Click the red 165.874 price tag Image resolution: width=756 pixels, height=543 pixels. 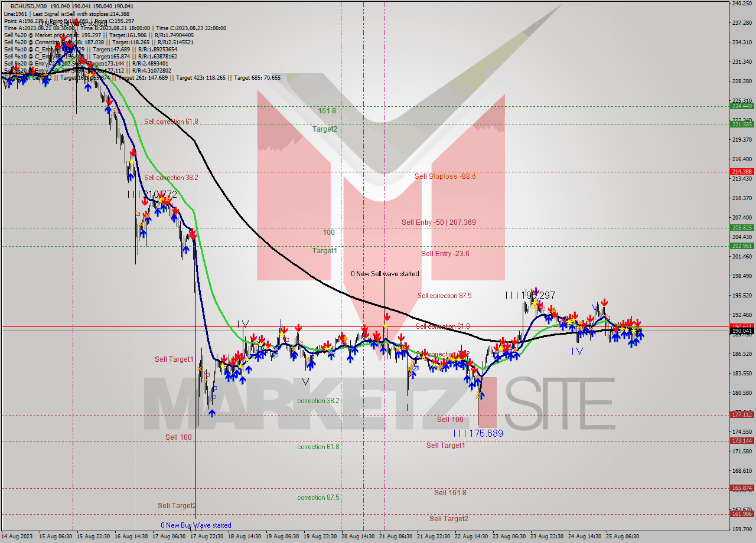point(742,488)
